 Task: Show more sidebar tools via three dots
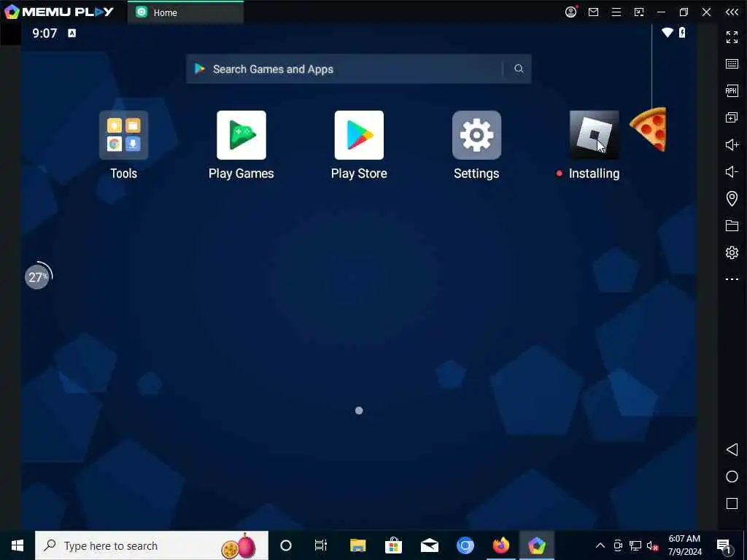point(732,279)
